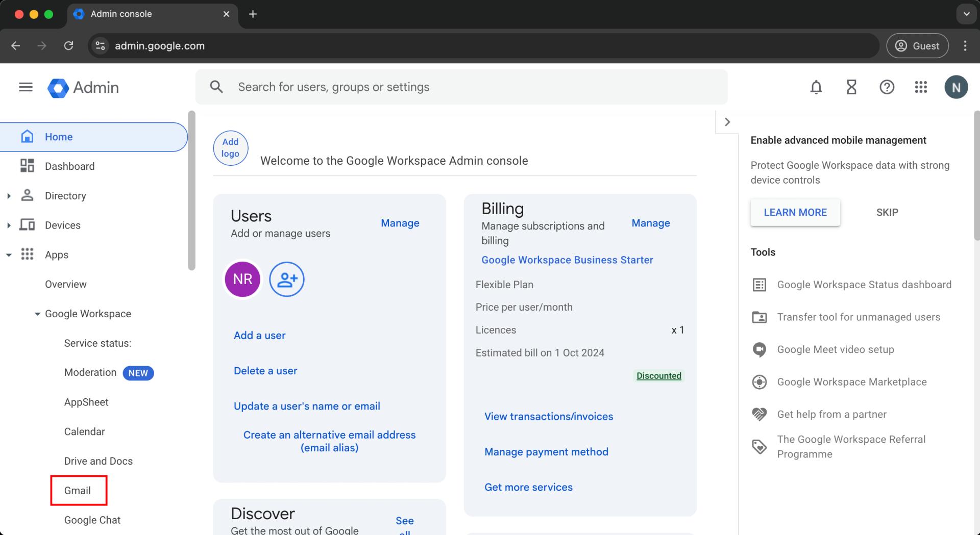Click Get more services

pos(528,487)
